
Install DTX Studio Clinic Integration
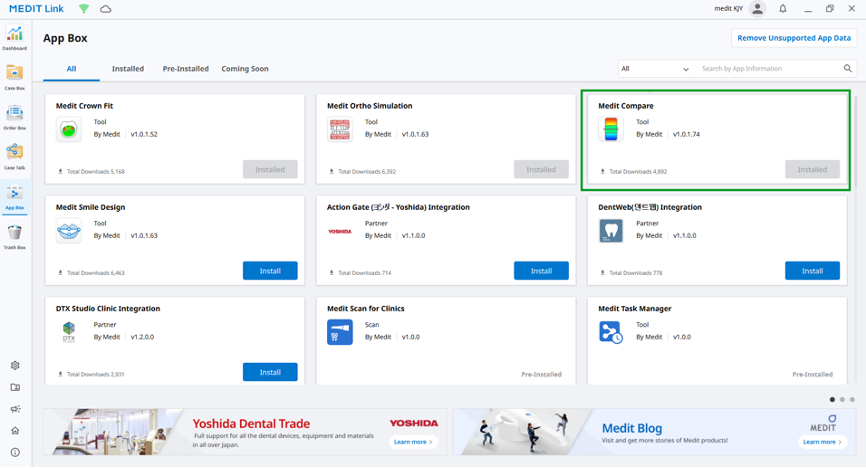click(x=270, y=372)
